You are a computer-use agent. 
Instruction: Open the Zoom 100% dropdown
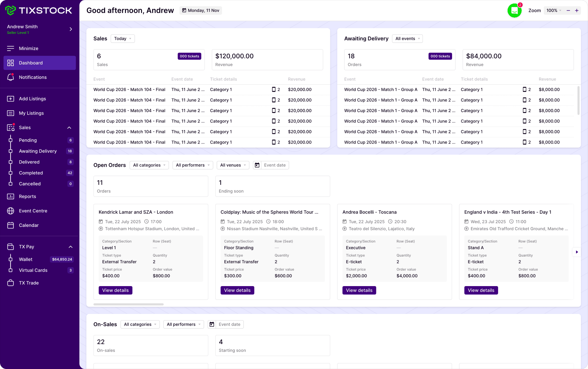tap(554, 11)
